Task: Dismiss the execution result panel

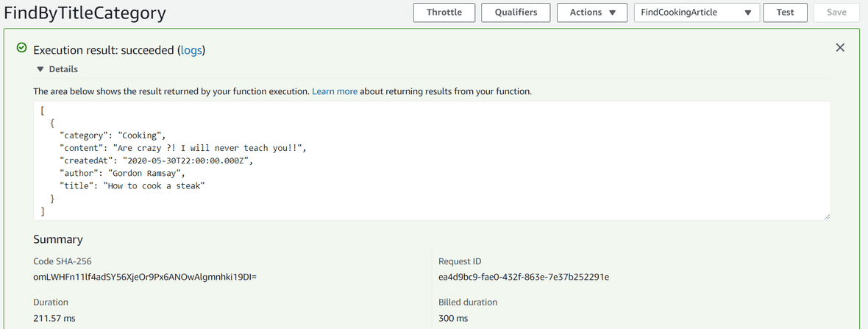Action: tap(840, 48)
